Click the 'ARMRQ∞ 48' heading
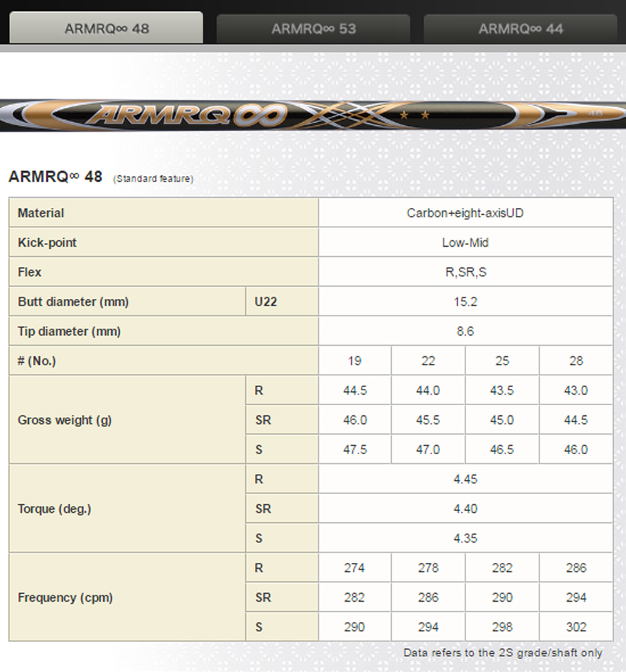Image resolution: width=626 pixels, height=672 pixels. [55, 177]
